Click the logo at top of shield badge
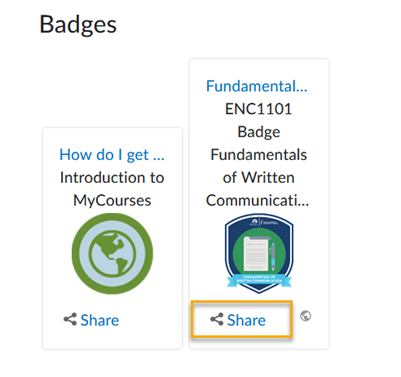This screenshot has width=401, height=377. 264,222
